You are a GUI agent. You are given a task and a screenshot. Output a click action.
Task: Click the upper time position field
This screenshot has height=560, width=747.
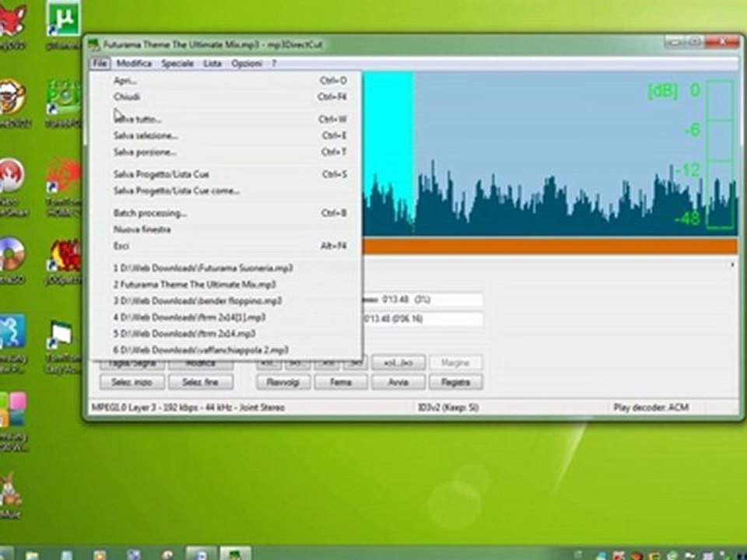[423, 299]
